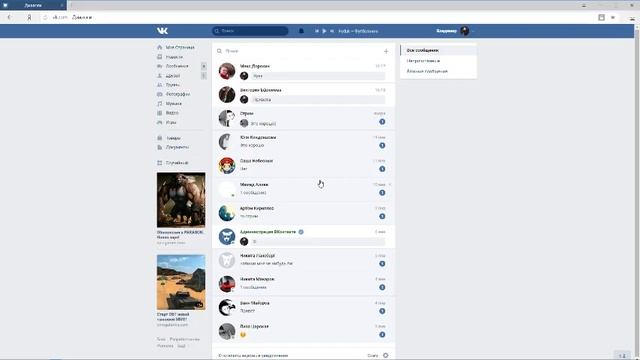Open the Артём dialog with globe avatar

click(303, 213)
